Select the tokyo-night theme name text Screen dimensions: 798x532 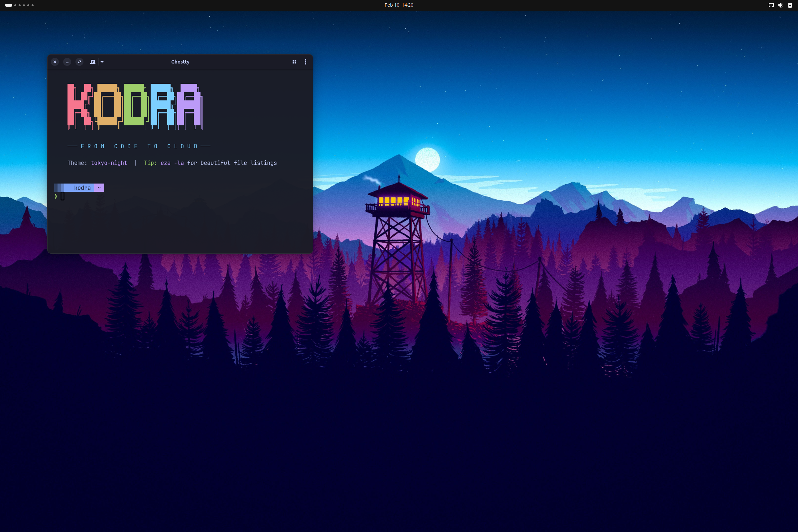pos(109,163)
